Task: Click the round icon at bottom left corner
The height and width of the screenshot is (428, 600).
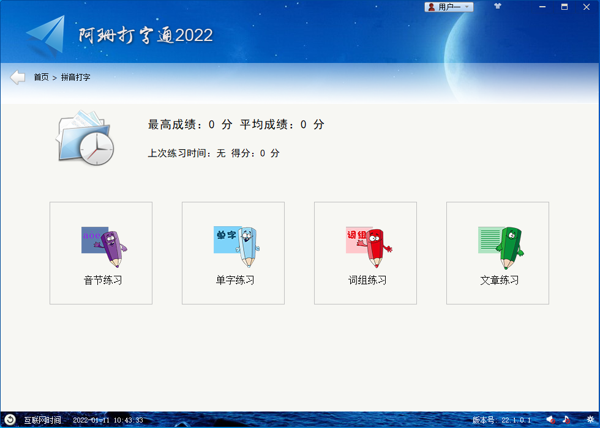Action: pos(9,419)
